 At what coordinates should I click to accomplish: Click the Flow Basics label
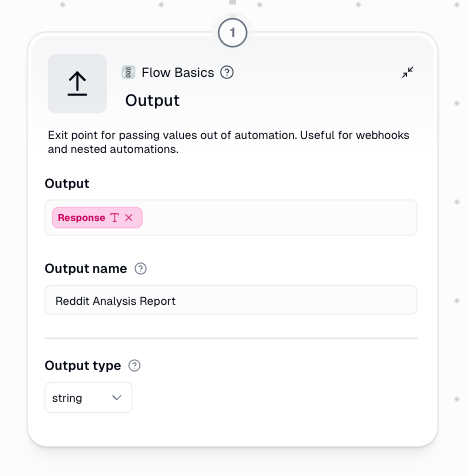point(178,73)
